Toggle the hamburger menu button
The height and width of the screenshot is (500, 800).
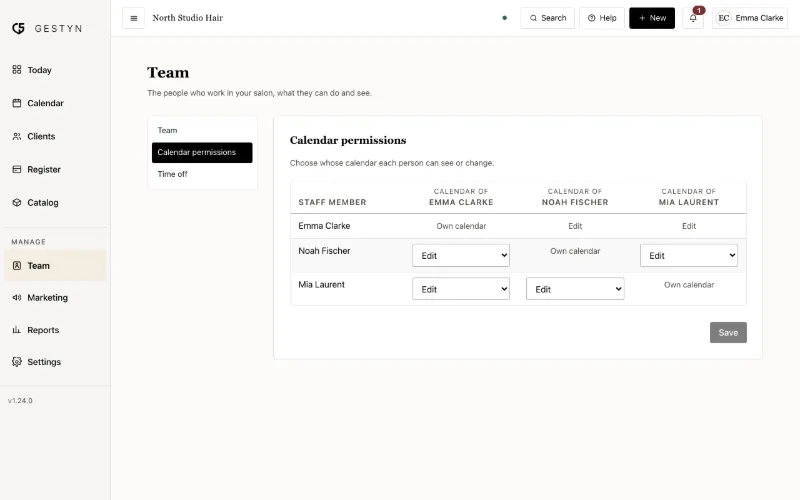tap(134, 18)
